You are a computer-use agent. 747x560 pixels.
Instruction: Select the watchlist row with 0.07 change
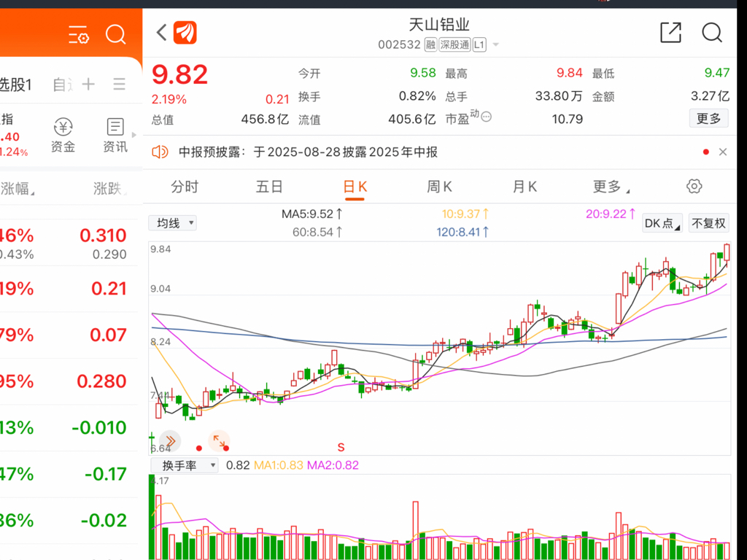(69, 335)
